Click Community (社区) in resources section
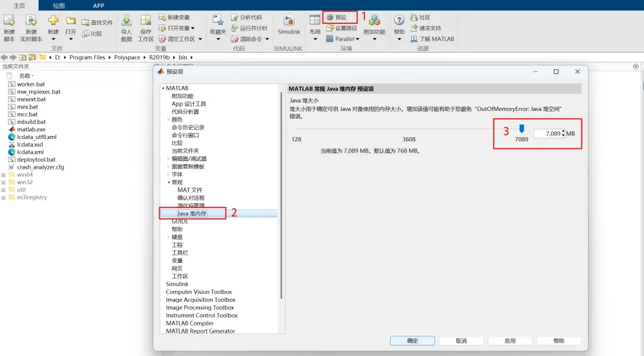Screen dimensions: 644x356 pyautogui.click(x=420, y=17)
